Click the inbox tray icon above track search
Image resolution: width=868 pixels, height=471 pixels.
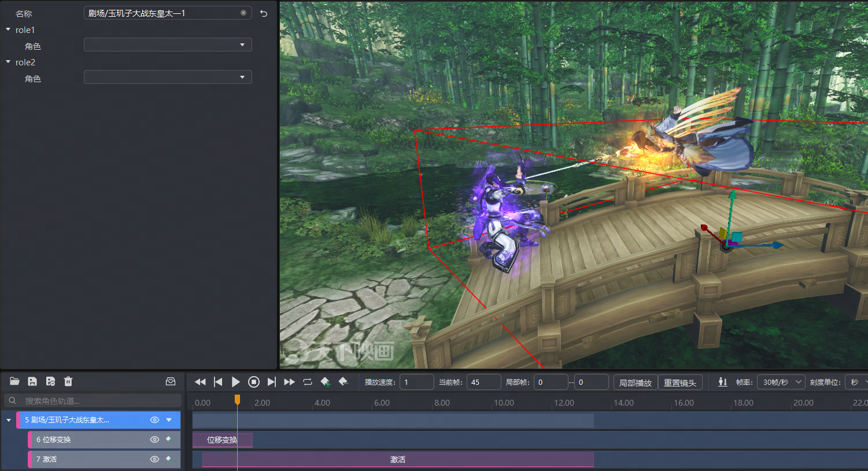[171, 381]
